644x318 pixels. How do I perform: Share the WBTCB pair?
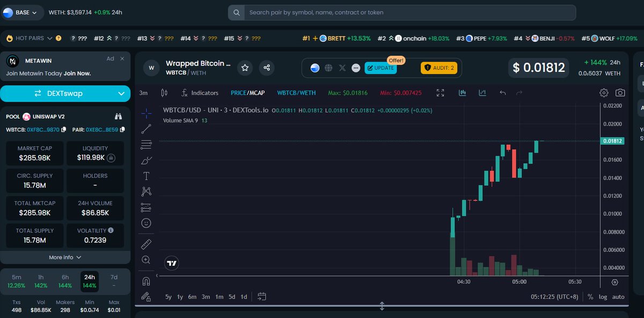267,68
